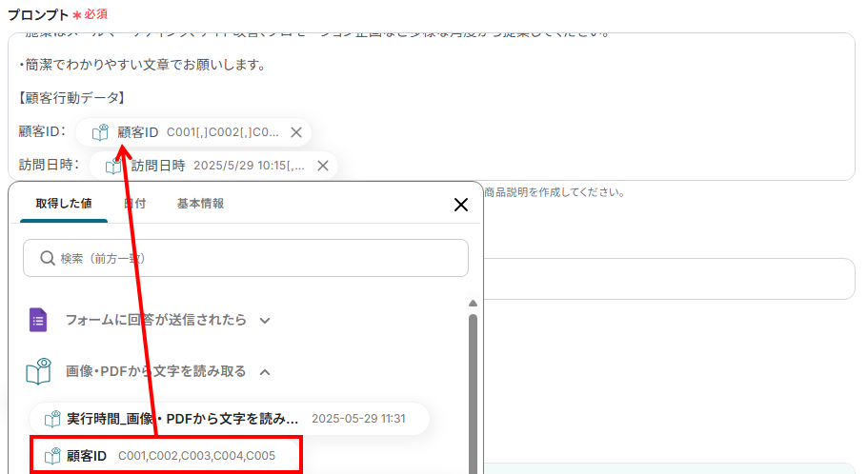Click the icon next to 顧客ID list item
This screenshot has height=474, width=868.
[52, 456]
